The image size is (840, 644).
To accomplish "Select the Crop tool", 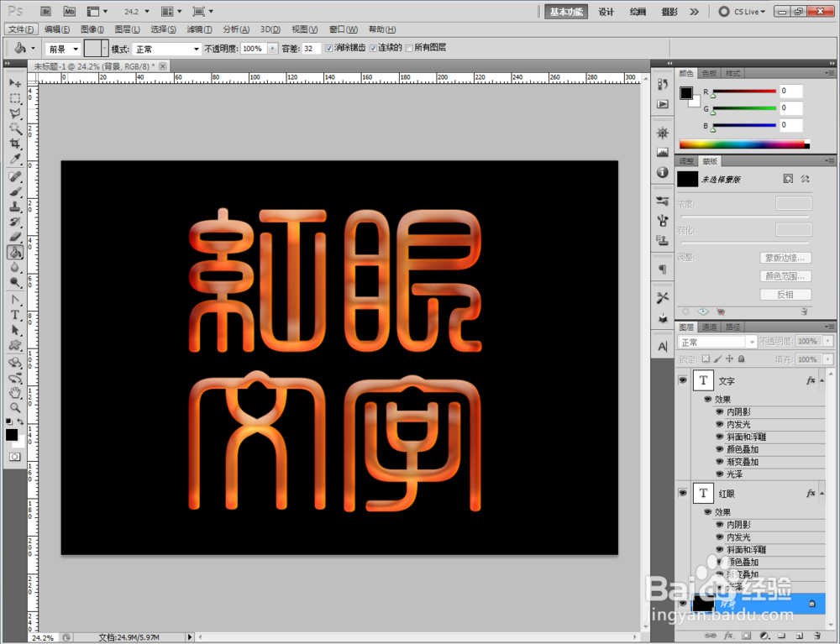I will pos(15,144).
